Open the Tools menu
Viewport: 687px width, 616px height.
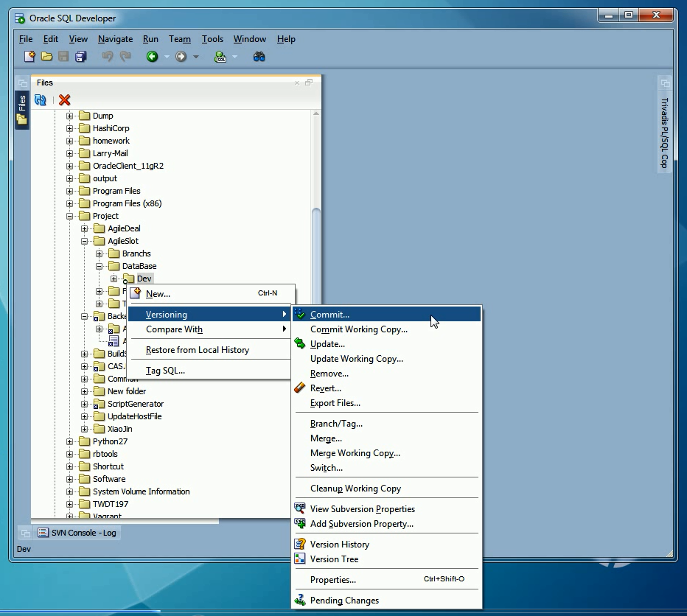click(x=212, y=39)
